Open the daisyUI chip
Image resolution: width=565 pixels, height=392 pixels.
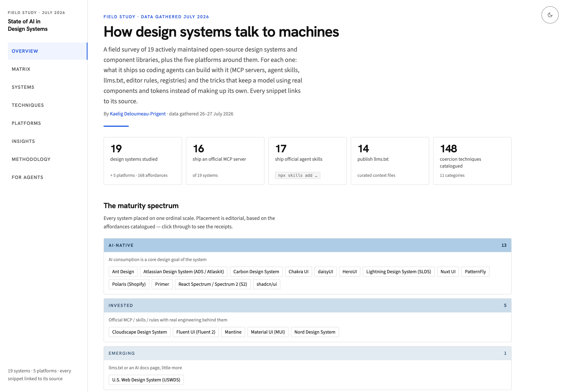pyautogui.click(x=325, y=272)
